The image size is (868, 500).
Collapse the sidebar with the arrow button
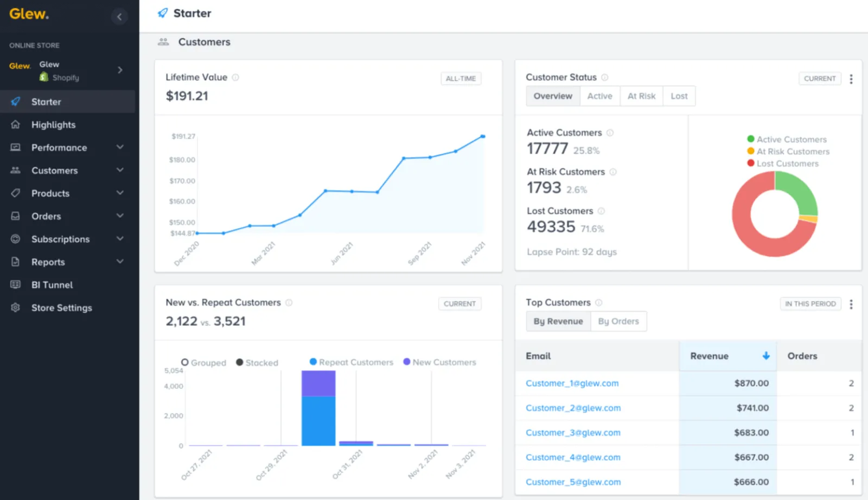point(119,17)
